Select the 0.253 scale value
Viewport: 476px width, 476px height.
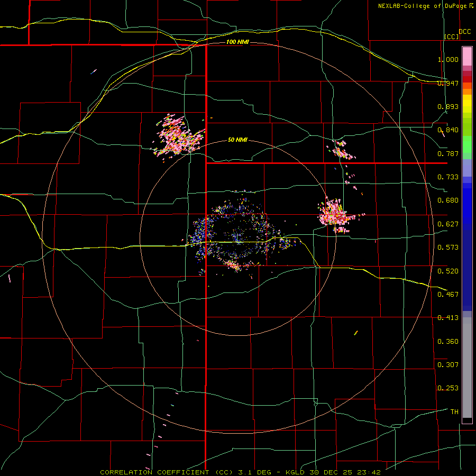[x=448, y=388]
